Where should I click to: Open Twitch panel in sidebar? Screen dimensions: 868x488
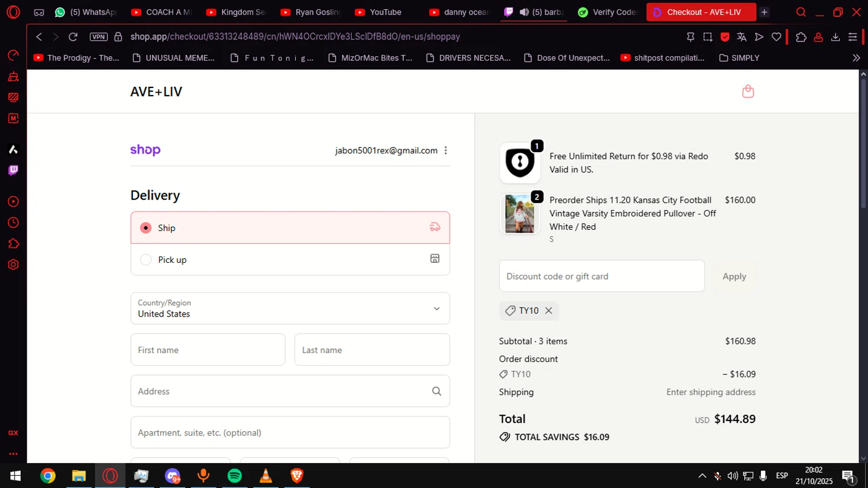click(x=13, y=170)
